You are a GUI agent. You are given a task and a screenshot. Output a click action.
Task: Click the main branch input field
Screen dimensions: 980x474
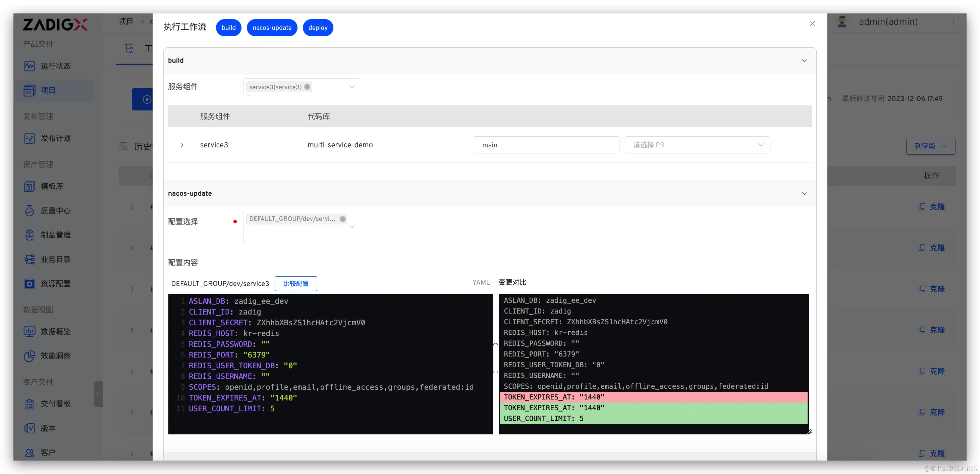(x=546, y=145)
